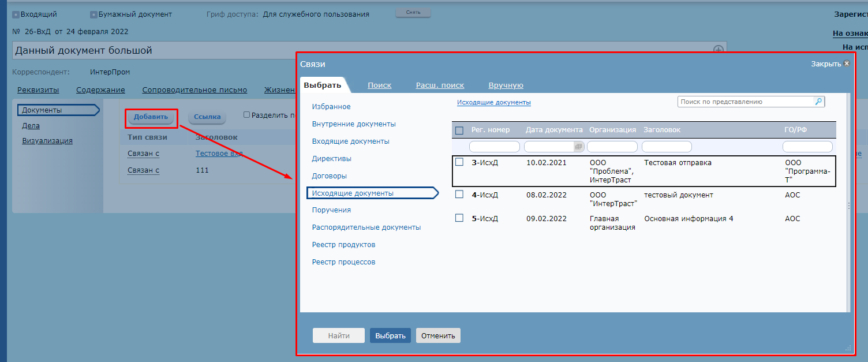Image resolution: width=868 pixels, height=362 pixels.
Task: Select Входящие документы category
Action: coord(350,141)
